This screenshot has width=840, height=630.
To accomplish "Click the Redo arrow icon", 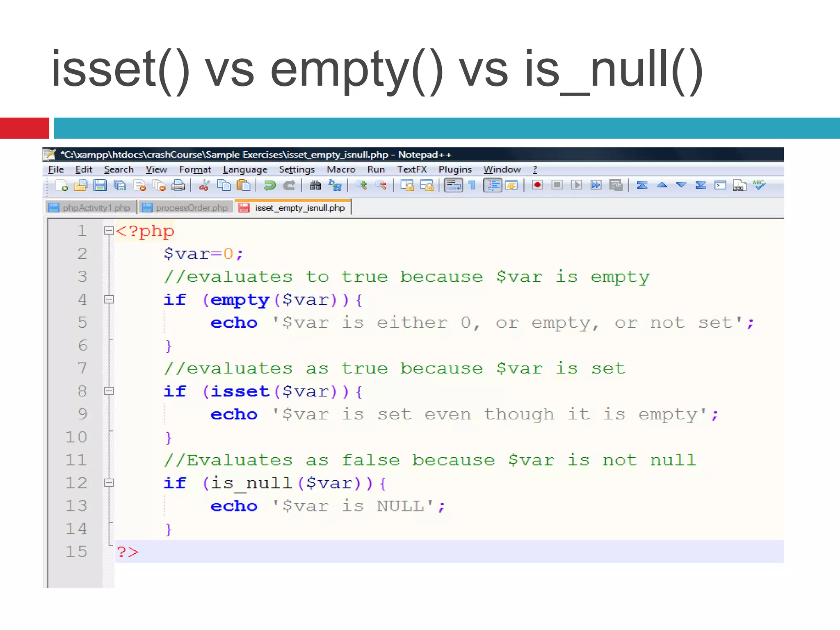I will click(289, 185).
